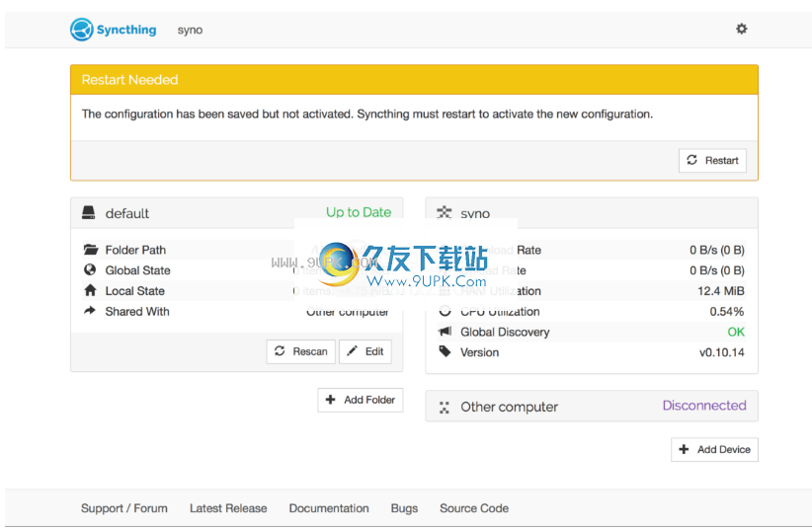Image resolution: width=812 pixels, height=530 pixels.
Task: Click the default folder drive icon
Action: coord(89,213)
